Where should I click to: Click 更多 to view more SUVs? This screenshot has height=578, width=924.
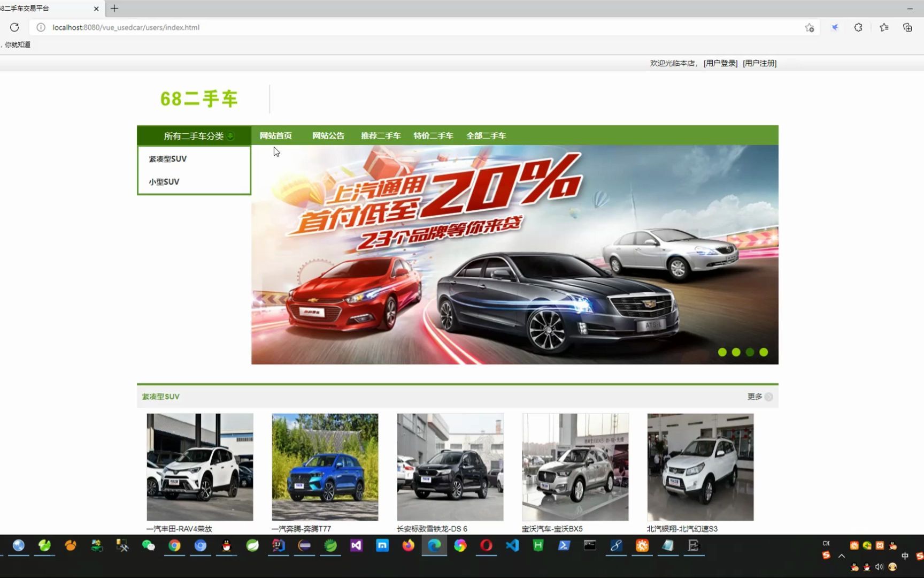point(760,397)
